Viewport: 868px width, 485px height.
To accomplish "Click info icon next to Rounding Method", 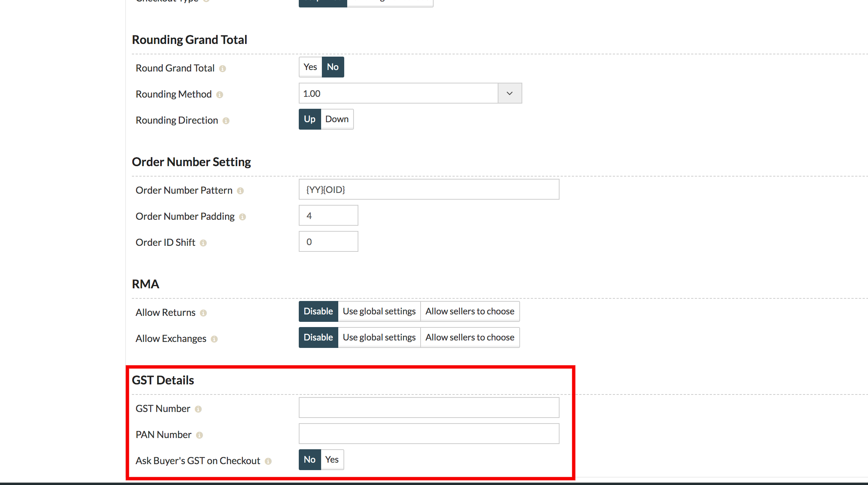I will pyautogui.click(x=219, y=95).
